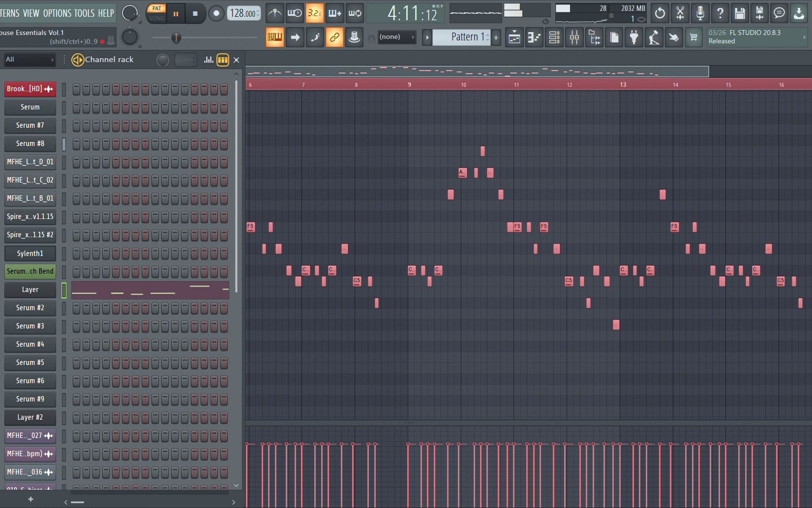Open the (none) snap selector dropdown
The width and height of the screenshot is (812, 508).
pos(397,37)
